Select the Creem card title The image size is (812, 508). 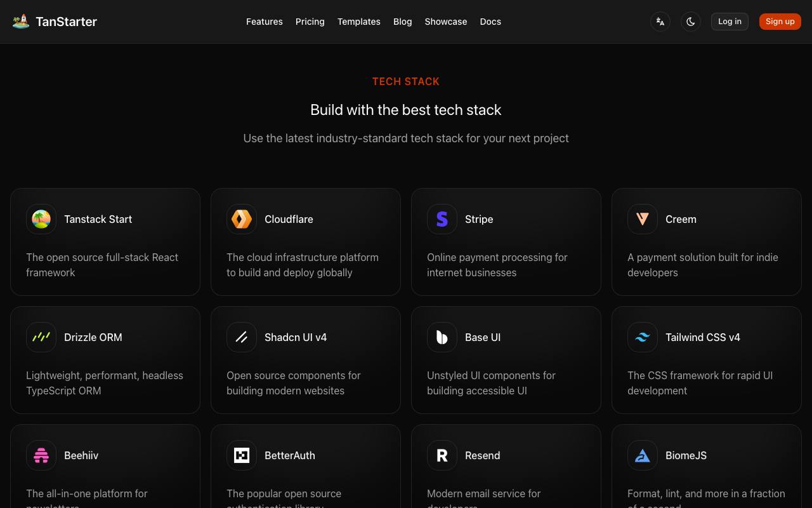[681, 219]
